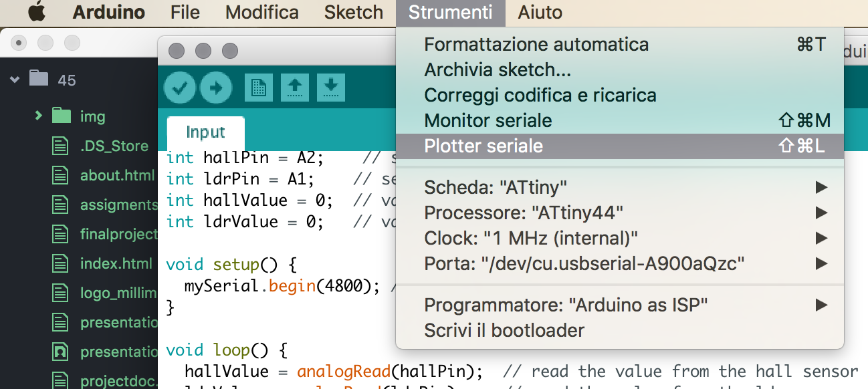Choose Scrivi il bootloader

[x=620, y=331]
